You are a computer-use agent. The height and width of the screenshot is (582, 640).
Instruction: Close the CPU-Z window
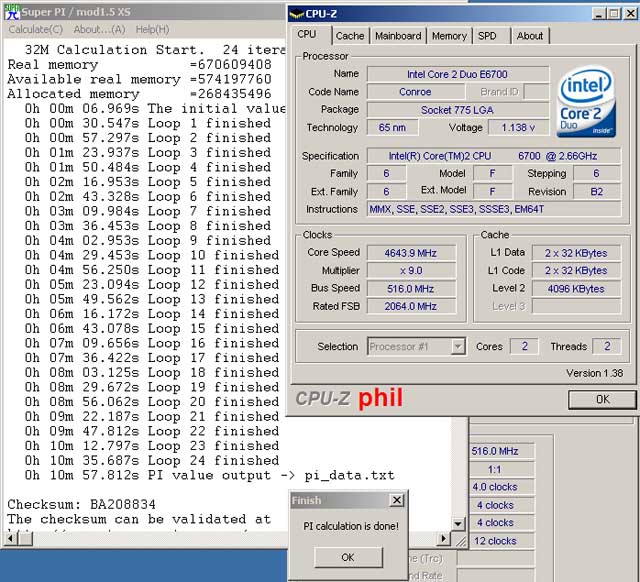point(630,14)
